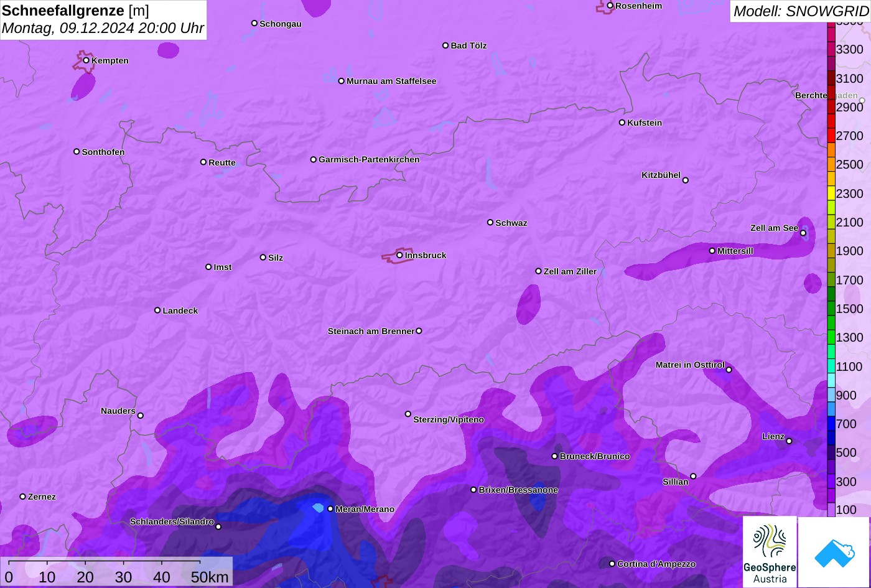Select the Brixen/Bressanone marker
Image resolution: width=871 pixels, height=588 pixels.
point(473,490)
